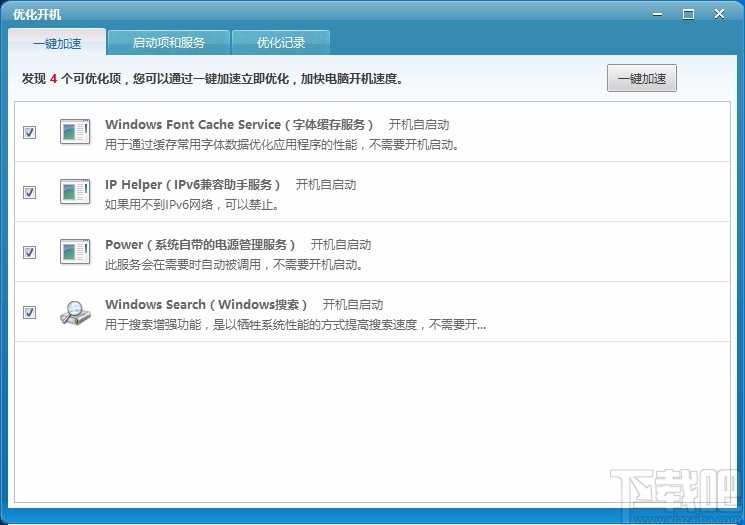Select the Windows Search（Windows搜索）title
745x525 pixels.
click(x=207, y=304)
